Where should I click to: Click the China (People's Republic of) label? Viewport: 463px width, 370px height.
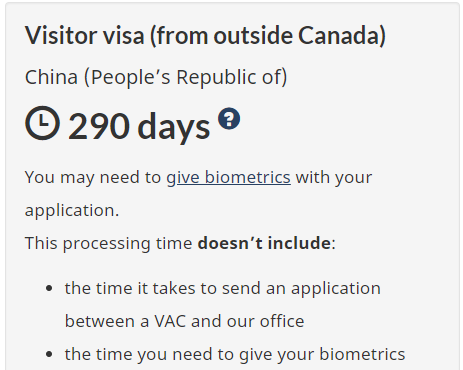coord(156,77)
